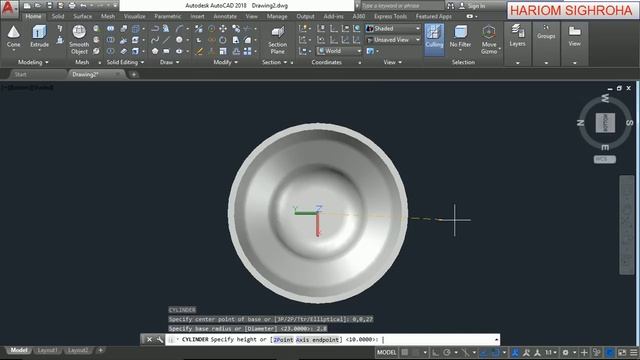Click the Workspace Switching gear in status bar
Viewport: 640px width, 360px height.
pyautogui.click(x=565, y=352)
